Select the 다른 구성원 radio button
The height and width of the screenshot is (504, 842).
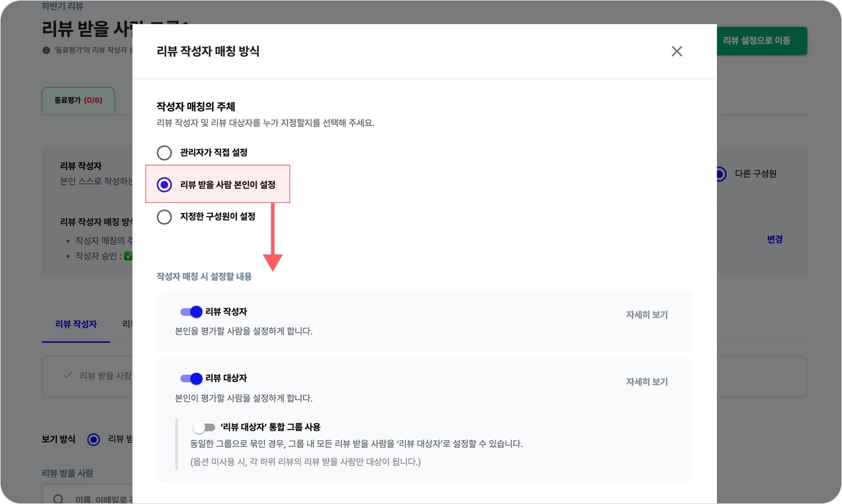tap(720, 174)
